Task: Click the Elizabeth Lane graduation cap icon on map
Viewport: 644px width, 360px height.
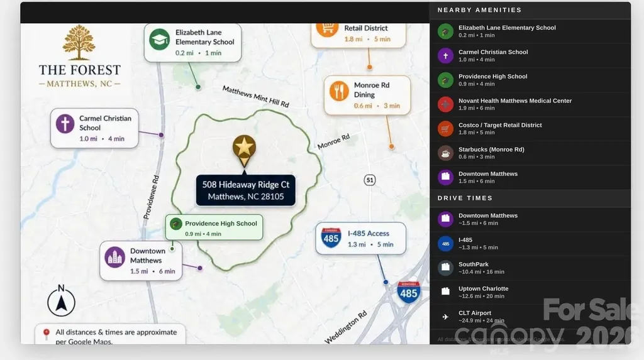Action: (159, 40)
